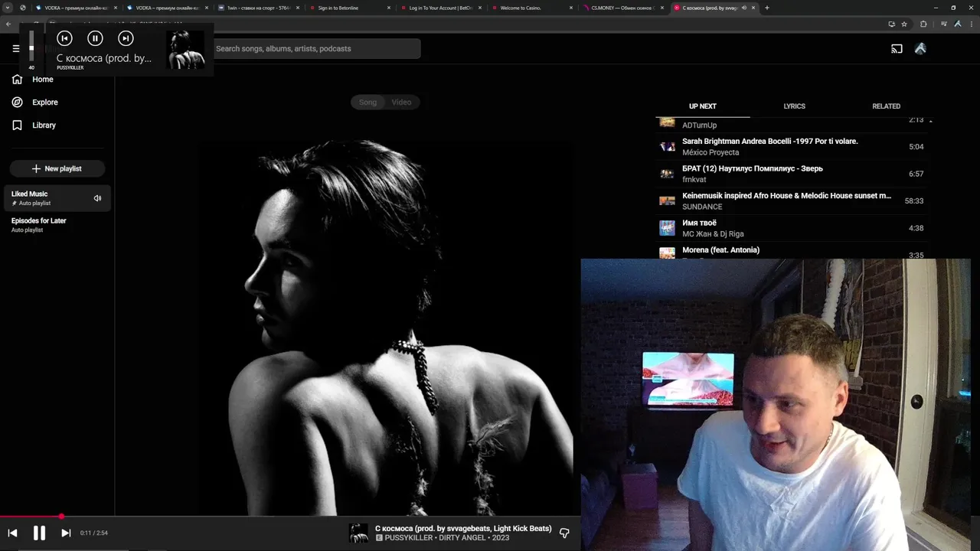Open the tab search dropdown arrow

point(7,8)
